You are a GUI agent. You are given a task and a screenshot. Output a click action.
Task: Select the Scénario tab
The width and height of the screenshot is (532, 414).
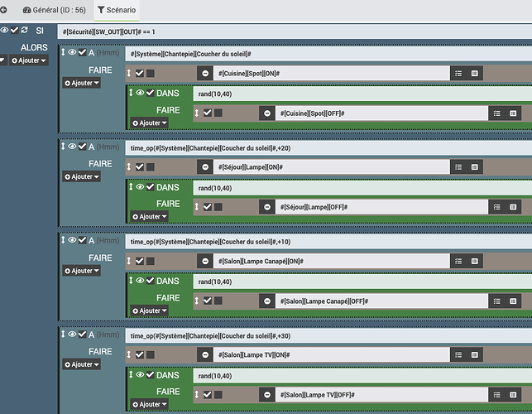[x=117, y=10]
